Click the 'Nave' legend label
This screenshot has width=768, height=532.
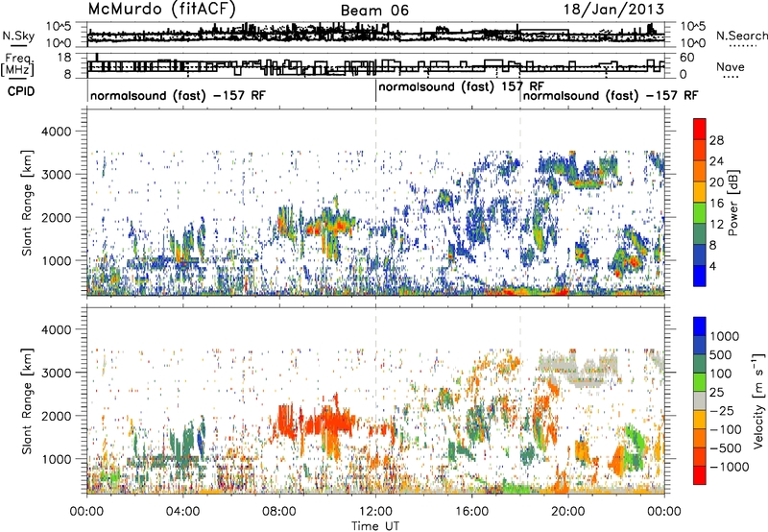point(731,67)
